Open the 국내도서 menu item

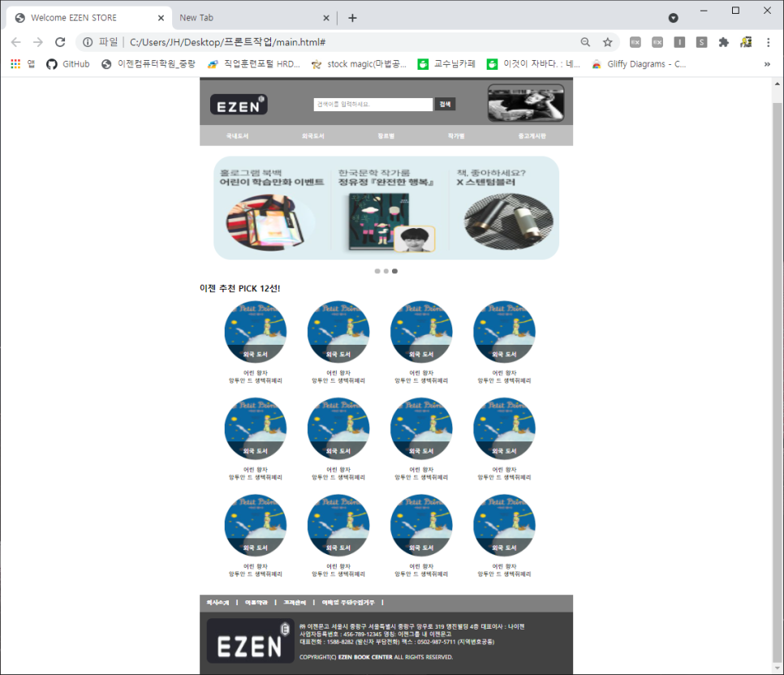coord(238,136)
